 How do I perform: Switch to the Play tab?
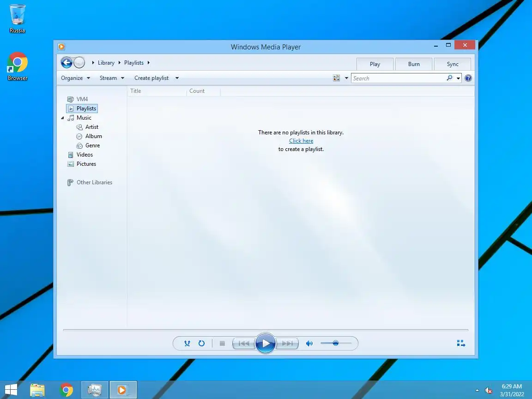[375, 64]
